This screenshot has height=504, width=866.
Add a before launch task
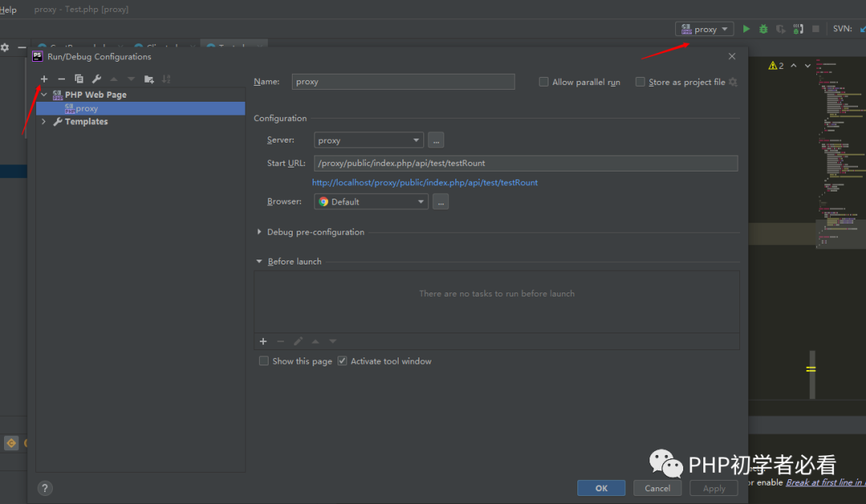264,341
